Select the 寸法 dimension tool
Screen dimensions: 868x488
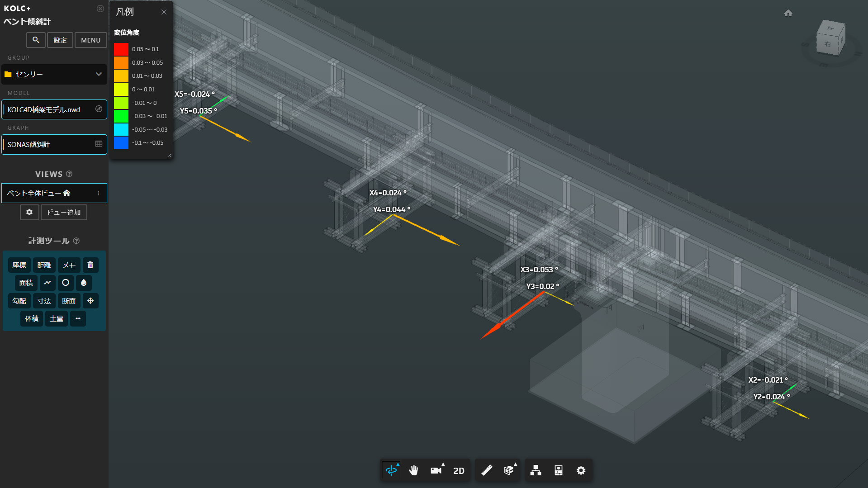pos(44,301)
